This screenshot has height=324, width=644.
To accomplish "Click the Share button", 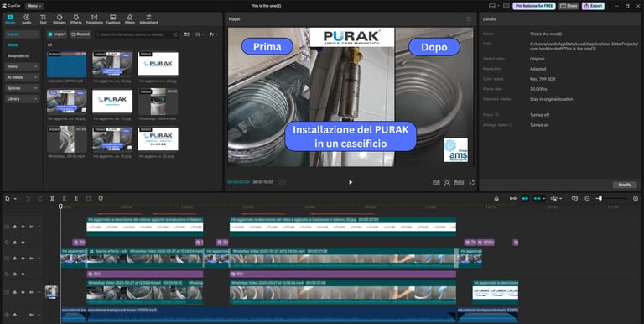I will coord(569,6).
